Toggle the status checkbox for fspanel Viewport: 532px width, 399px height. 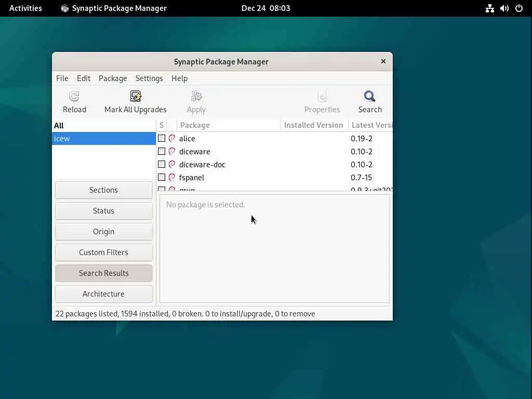coord(162,177)
